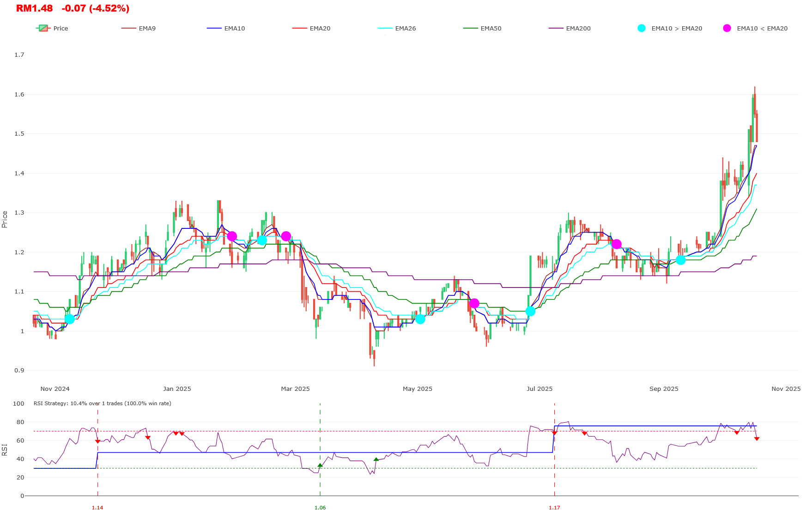This screenshot has width=812, height=527.
Task: Click the cyan crossover dot near Nov 2024
Action: click(x=70, y=319)
